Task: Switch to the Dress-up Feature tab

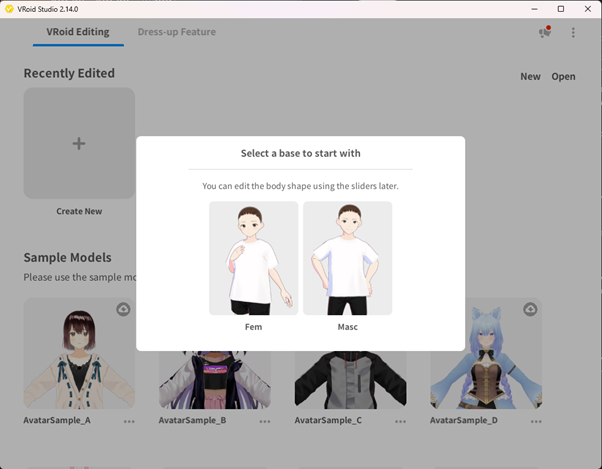Action: [x=177, y=32]
